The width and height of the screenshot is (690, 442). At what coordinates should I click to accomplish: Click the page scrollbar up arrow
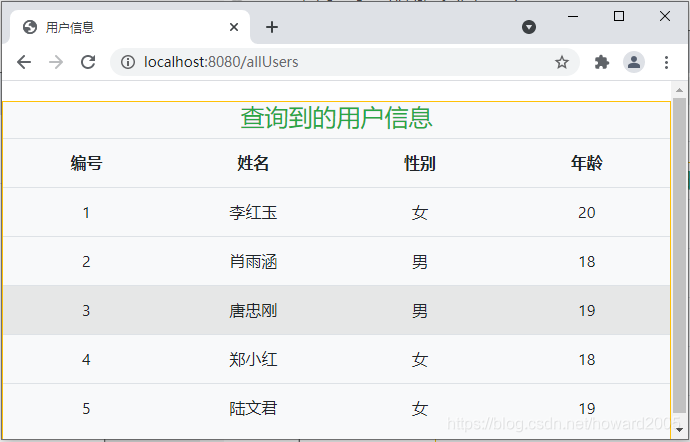(x=679, y=90)
